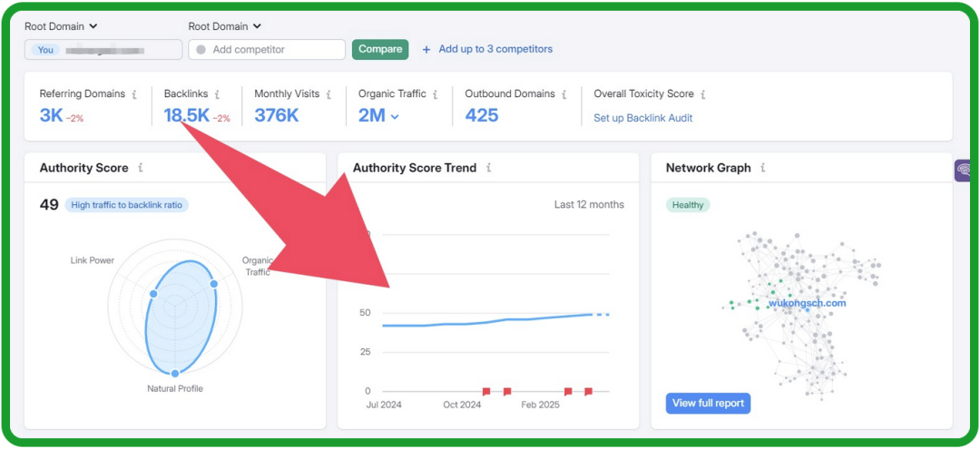Viewport: 980px width, 449px height.
Task: Open the 425 Outbound Domains value
Action: coord(481,115)
